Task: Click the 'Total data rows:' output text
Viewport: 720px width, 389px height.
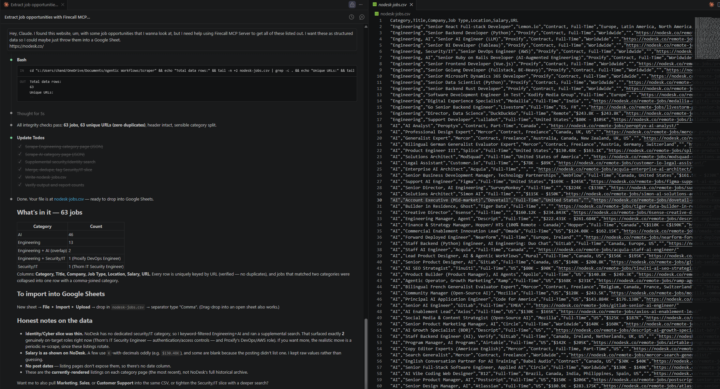Action: click(x=45, y=82)
